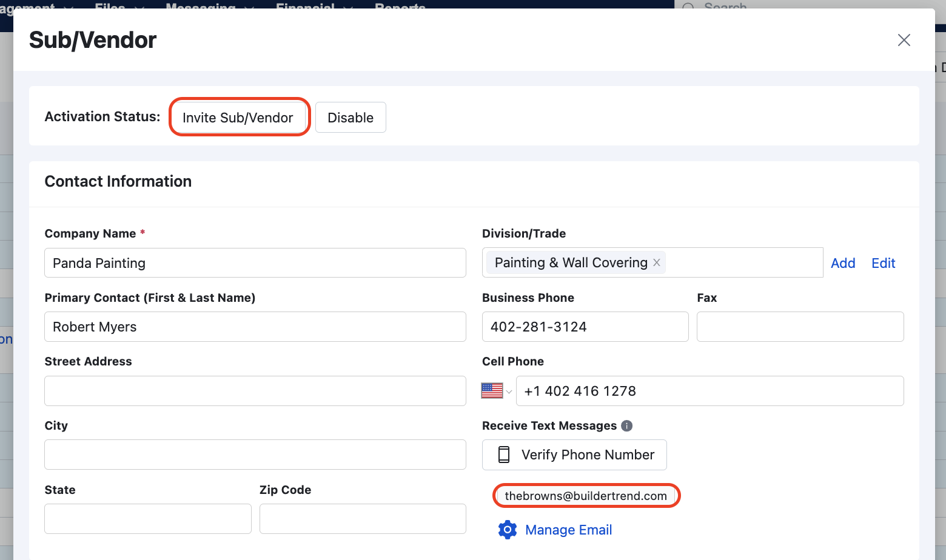Click the Painting & Wall Covering tag text

571,262
